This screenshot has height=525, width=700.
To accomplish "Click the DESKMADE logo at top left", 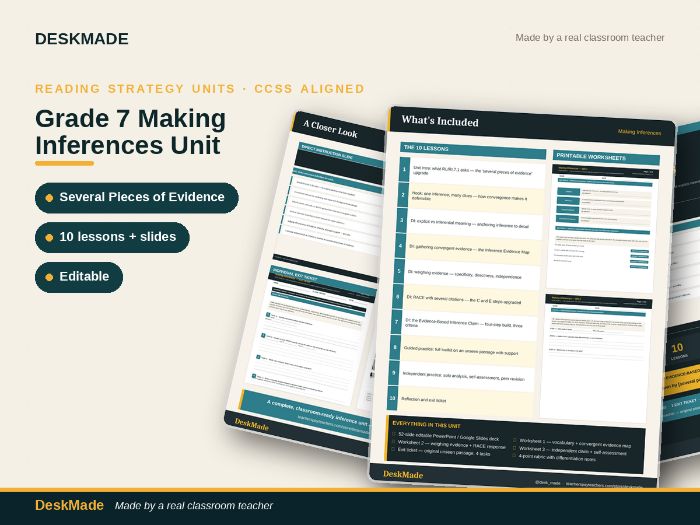I will pos(82,39).
